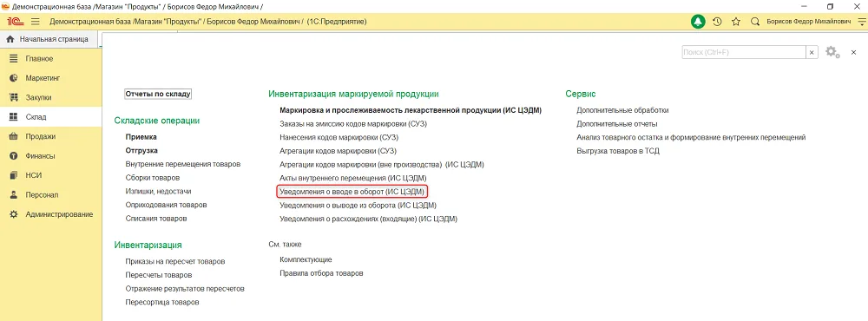The height and width of the screenshot is (321, 868).
Task: Open Отражение результатов пересчетов
Action: pyautogui.click(x=185, y=288)
